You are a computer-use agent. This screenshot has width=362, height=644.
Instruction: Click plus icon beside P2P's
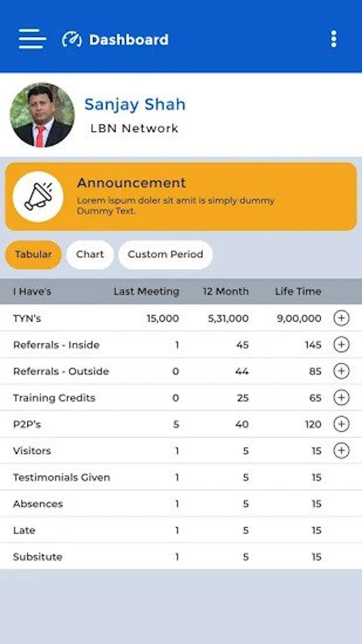[341, 424]
